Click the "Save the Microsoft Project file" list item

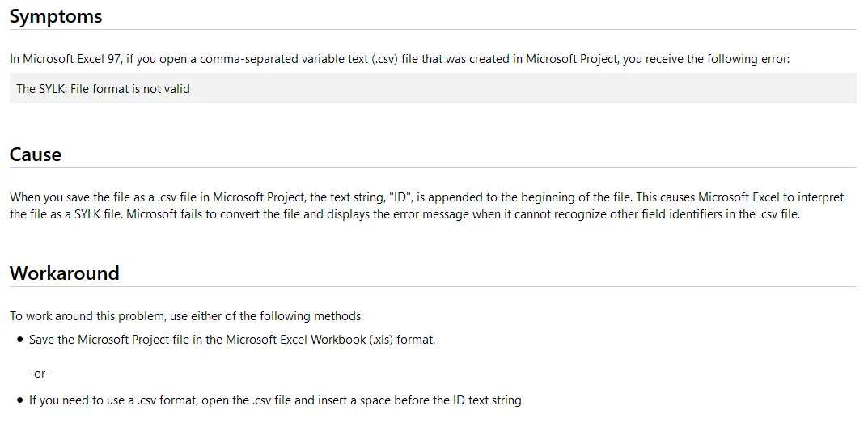[x=232, y=340]
